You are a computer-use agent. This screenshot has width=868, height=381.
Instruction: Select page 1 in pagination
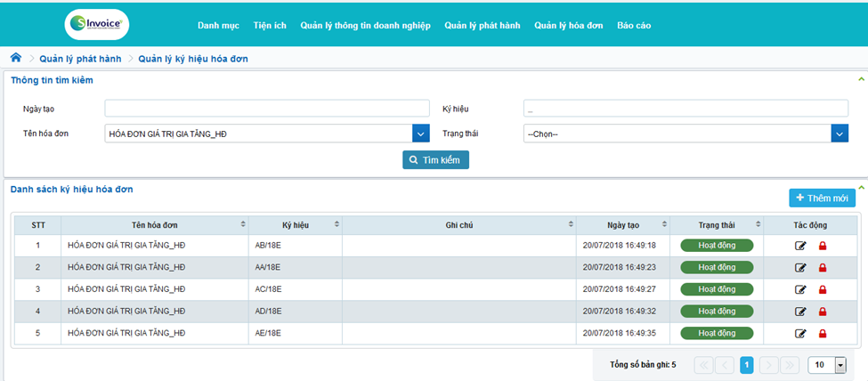point(747,365)
